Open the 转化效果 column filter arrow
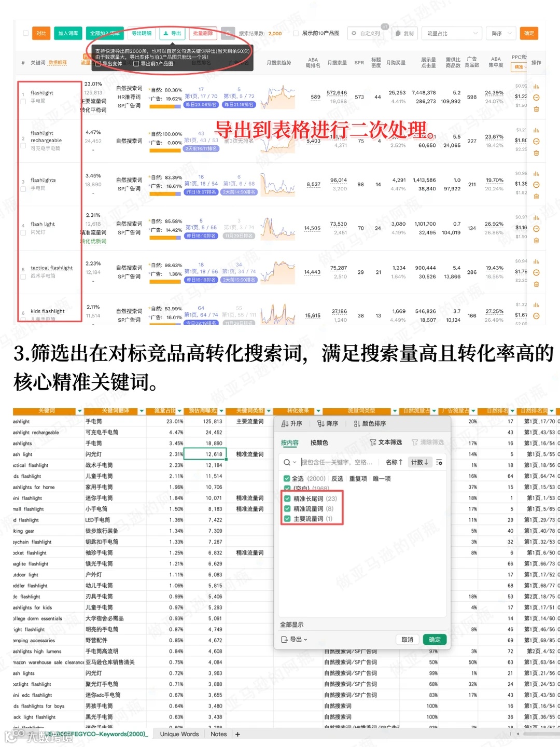560x747 pixels. tap(318, 411)
